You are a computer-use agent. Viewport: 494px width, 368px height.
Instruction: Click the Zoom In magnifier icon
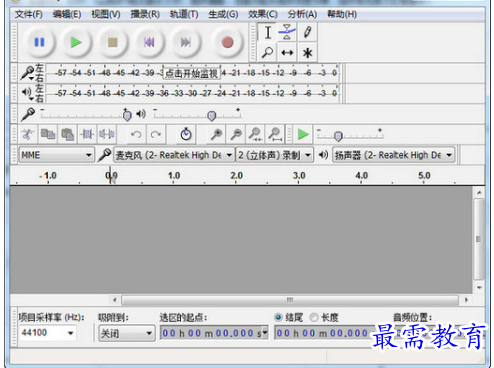[216, 134]
